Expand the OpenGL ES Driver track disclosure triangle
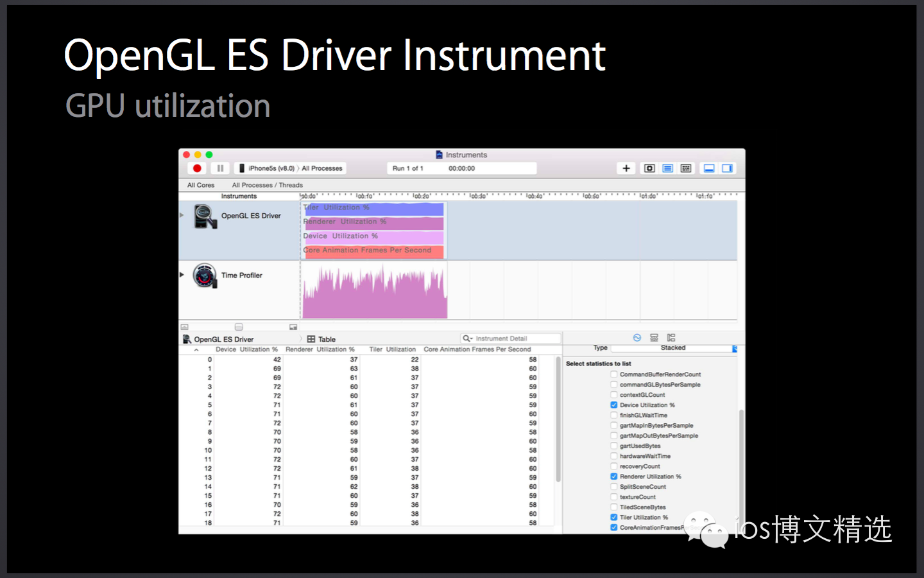This screenshot has height=578, width=924. coord(182,215)
